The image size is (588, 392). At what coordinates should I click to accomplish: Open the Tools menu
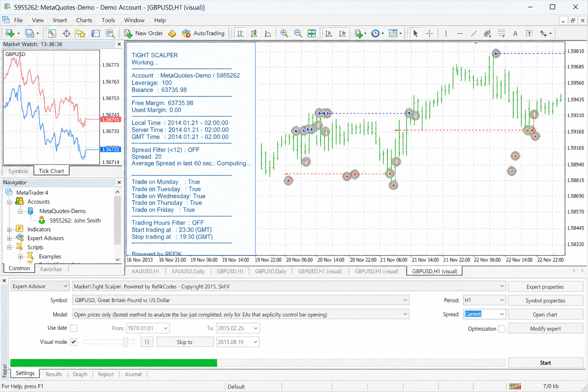click(x=108, y=20)
